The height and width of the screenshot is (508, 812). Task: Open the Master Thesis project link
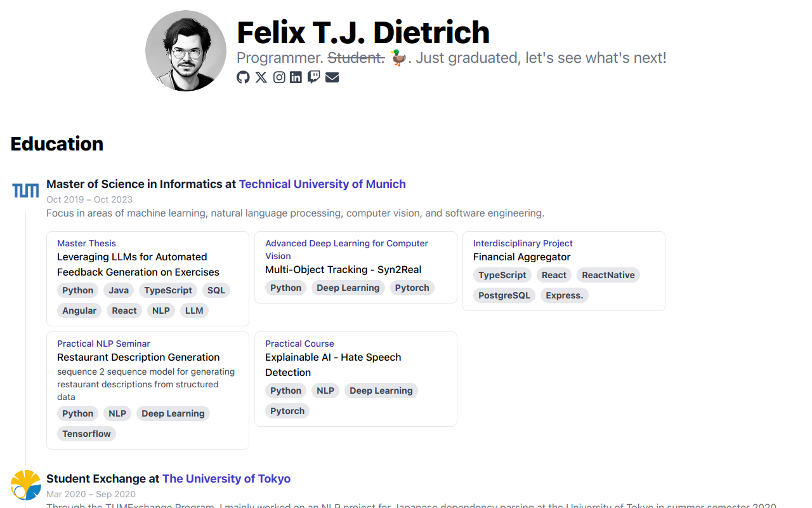click(86, 243)
